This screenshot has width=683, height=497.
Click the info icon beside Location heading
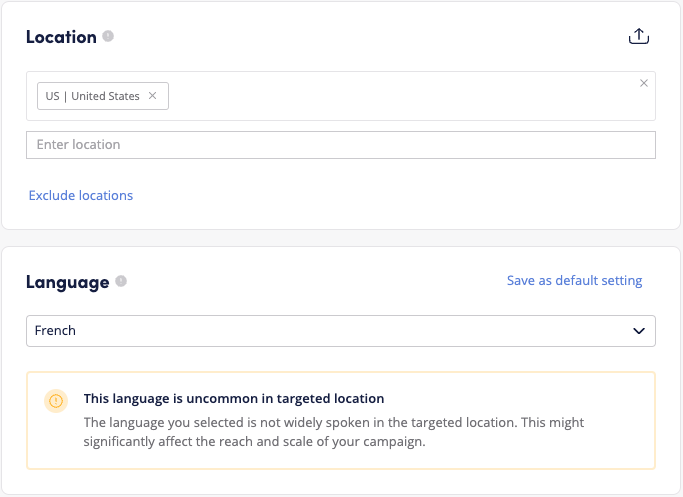click(108, 37)
